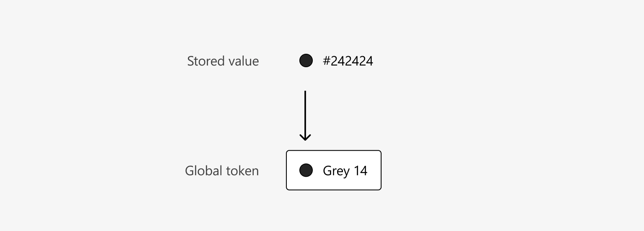Click the top end of the arrow line
The image size is (644, 231).
pos(305,92)
